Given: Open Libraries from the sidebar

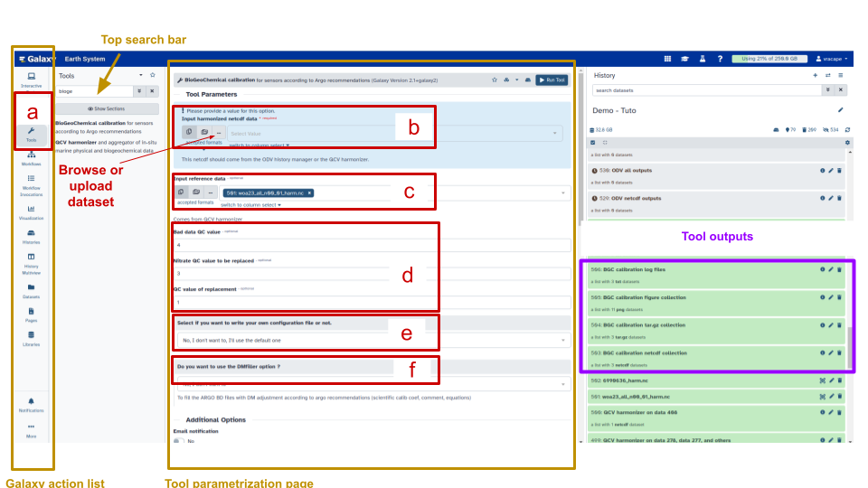Looking at the screenshot, I should point(32,336).
